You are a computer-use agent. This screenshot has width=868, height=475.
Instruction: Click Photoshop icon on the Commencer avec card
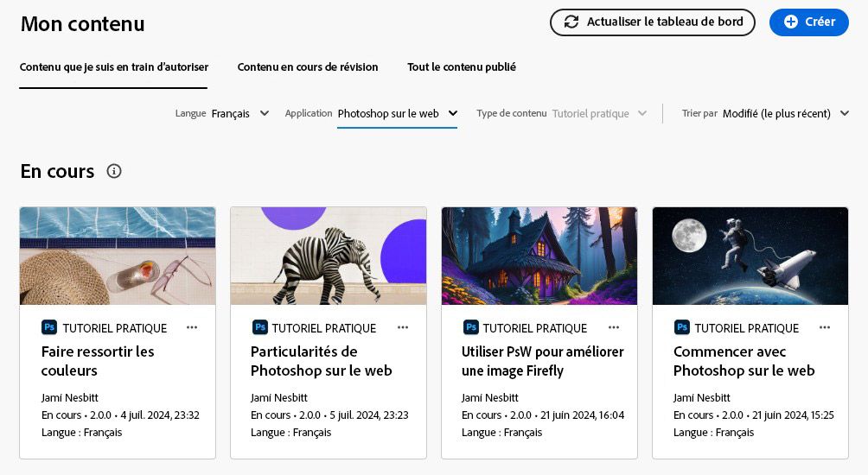[682, 327]
